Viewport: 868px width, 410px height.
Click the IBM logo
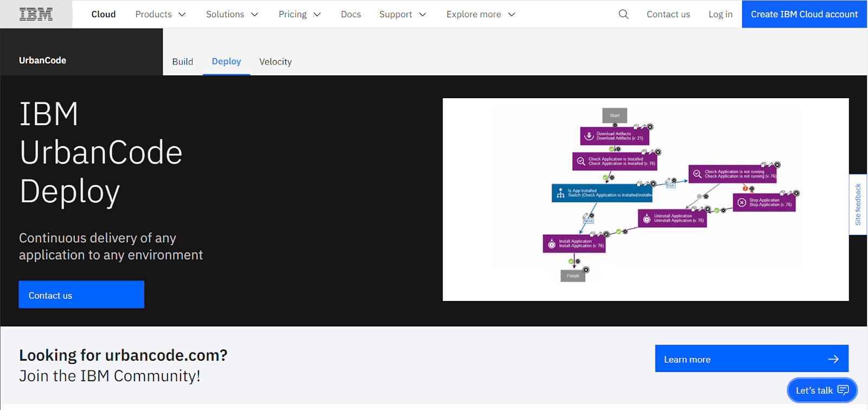click(36, 14)
